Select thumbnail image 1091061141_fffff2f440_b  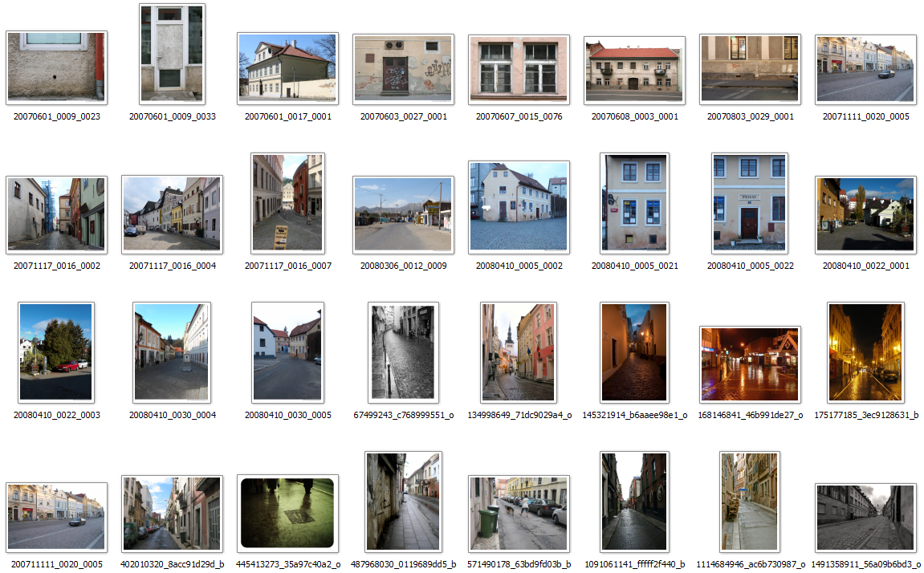634,502
